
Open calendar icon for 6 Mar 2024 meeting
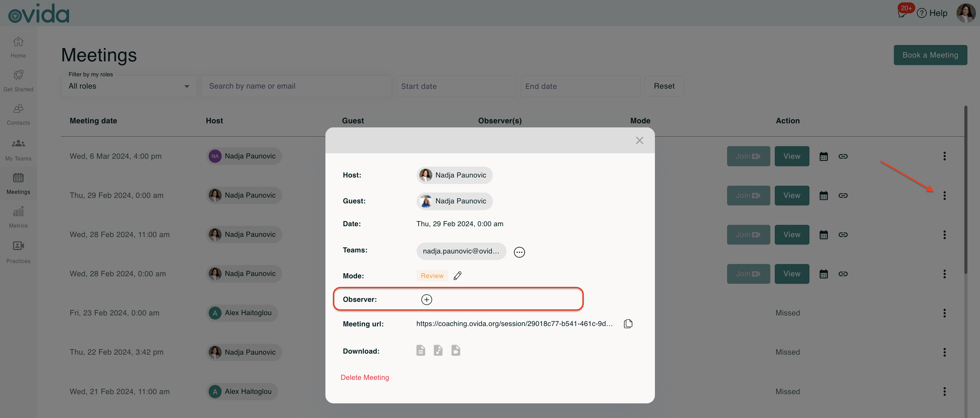pyautogui.click(x=823, y=156)
